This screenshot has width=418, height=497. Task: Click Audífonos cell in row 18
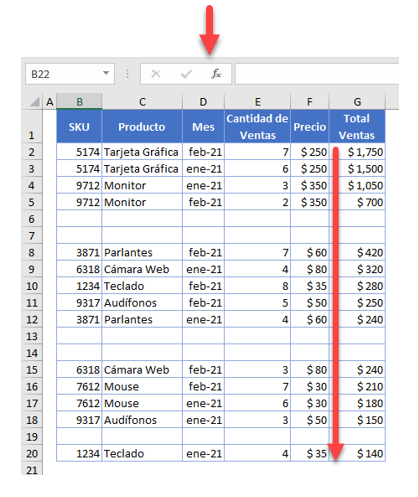click(142, 420)
